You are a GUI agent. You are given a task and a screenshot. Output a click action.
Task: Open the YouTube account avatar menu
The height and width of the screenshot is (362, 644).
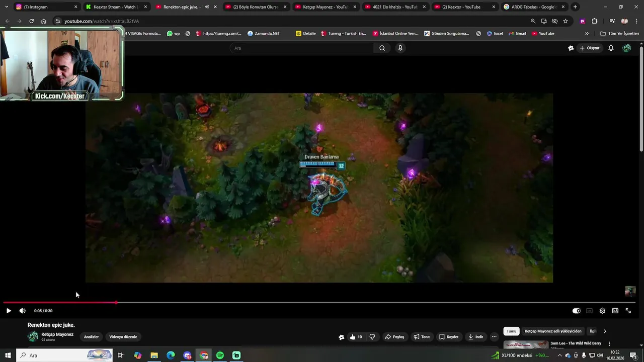pos(626,48)
